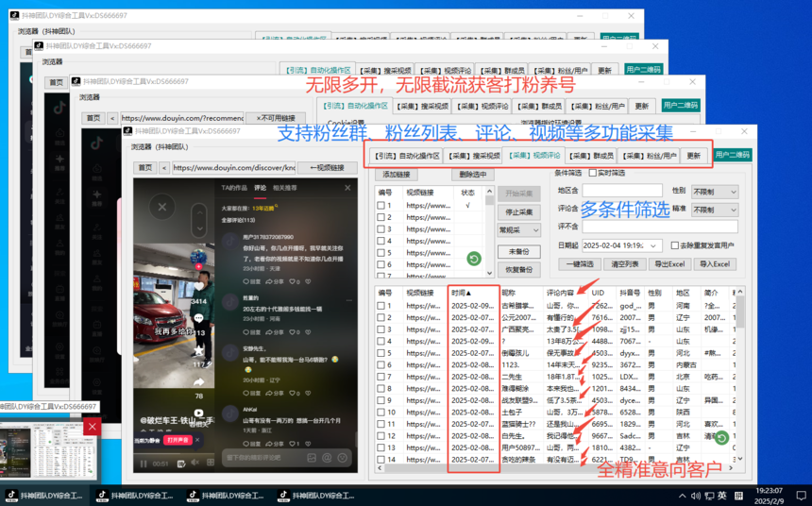This screenshot has width=812, height=506.
Task: Click the star favorite icon on video
Action: pos(199,352)
